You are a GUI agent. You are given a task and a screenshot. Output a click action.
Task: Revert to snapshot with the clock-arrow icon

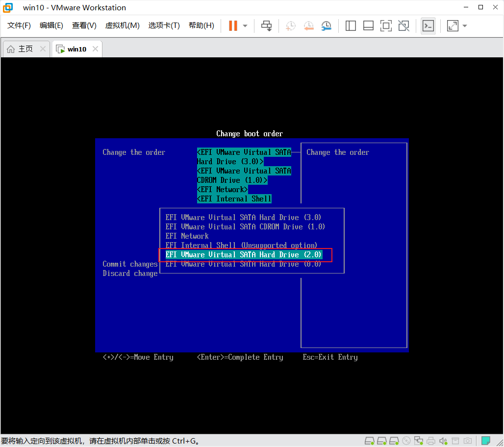coord(308,25)
